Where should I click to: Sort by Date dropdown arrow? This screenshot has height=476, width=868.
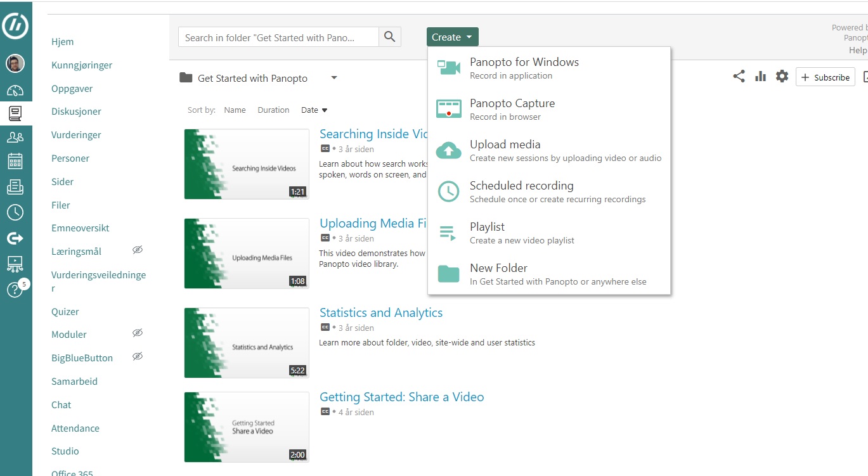click(x=325, y=110)
